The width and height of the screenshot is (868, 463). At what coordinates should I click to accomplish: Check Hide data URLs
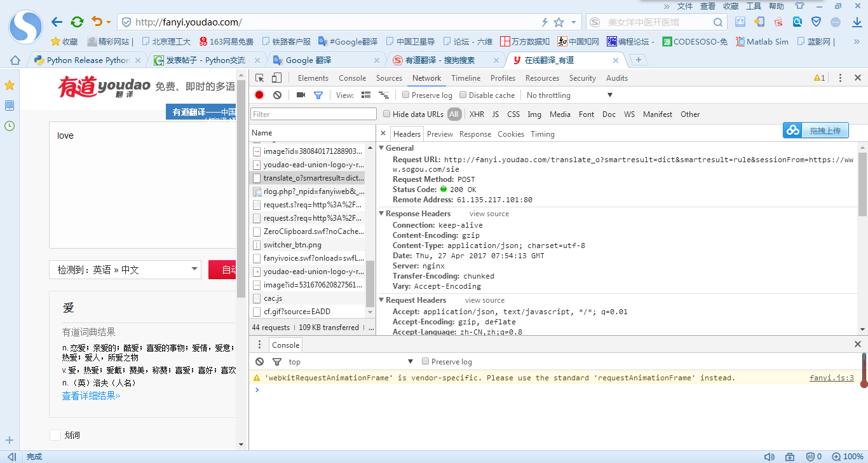387,114
